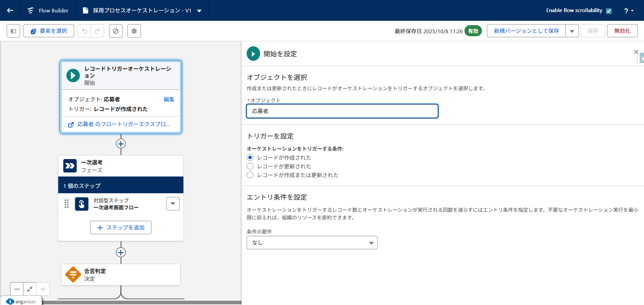Viewport: 644px width, 305px height.
Task: Open flow settings gear icon
Action: coord(134,31)
